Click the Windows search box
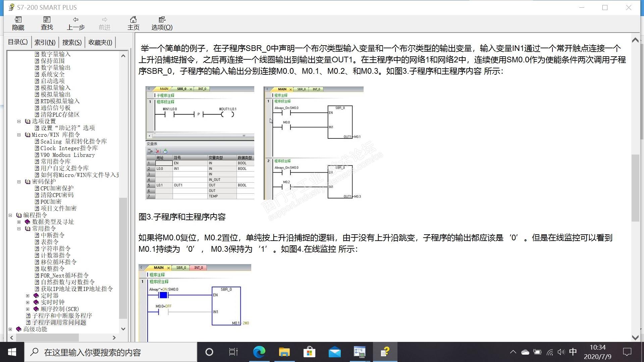The width and height of the screenshot is (644, 362). click(x=111, y=352)
